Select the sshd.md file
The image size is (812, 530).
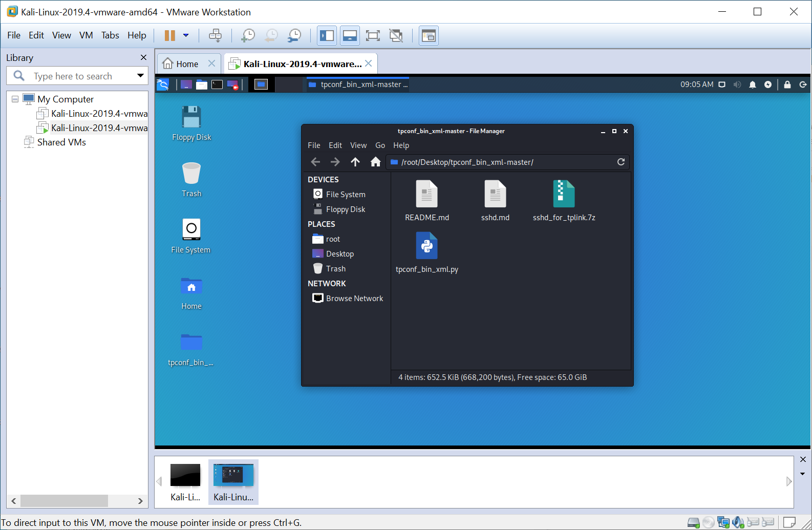pyautogui.click(x=495, y=201)
